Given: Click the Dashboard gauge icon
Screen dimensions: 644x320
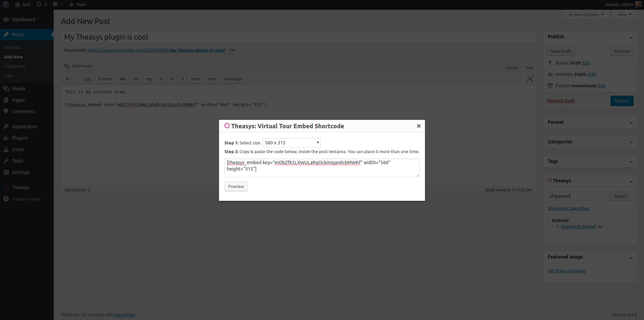Looking at the screenshot, I should click(x=6, y=19).
